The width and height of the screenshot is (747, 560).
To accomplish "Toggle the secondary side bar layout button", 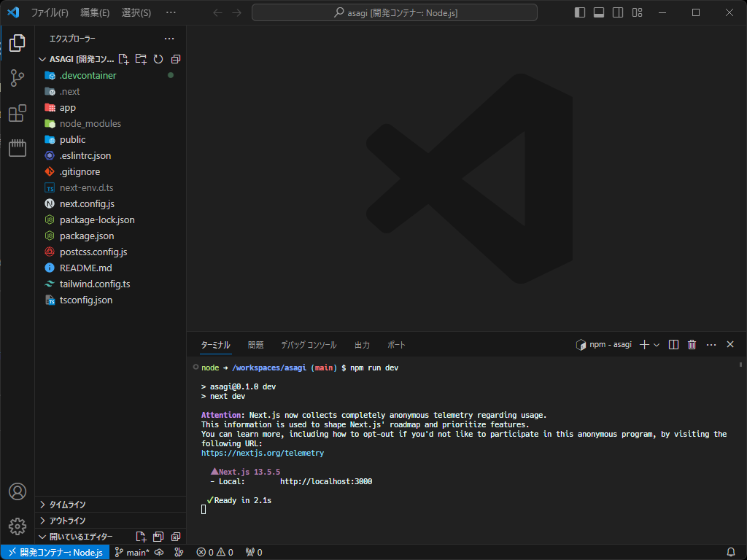I will click(618, 12).
